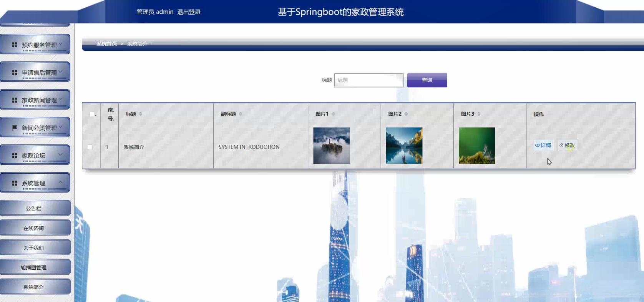Open the 图片3 green moss thumbnail
Image resolution: width=644 pixels, height=302 pixels.
coord(477,146)
